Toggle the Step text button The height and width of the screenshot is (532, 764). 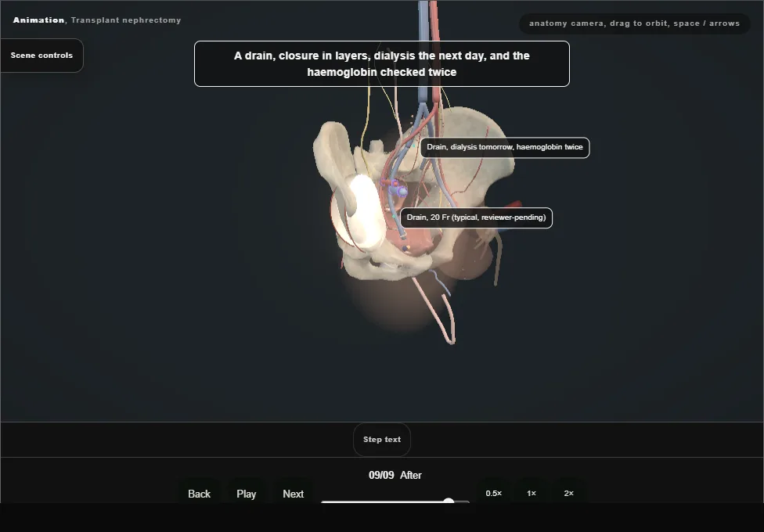pyautogui.click(x=382, y=440)
